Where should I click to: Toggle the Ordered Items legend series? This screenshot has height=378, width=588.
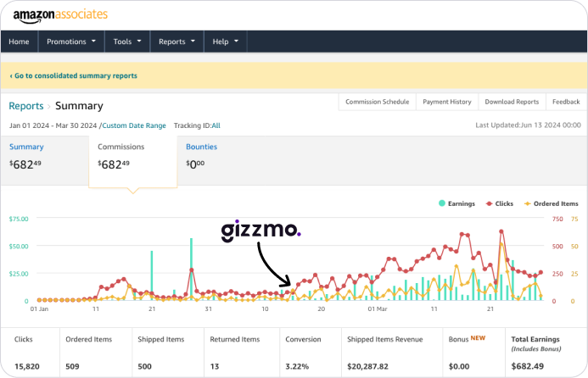[x=552, y=203]
